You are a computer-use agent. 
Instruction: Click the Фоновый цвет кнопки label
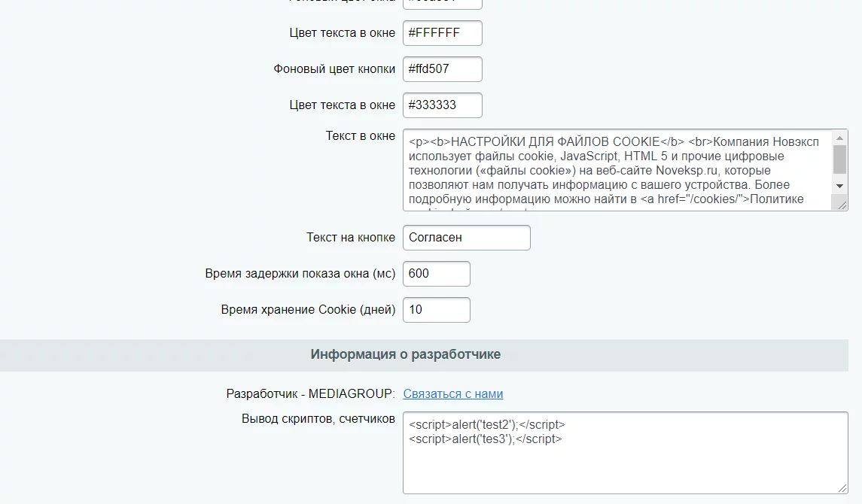pos(334,69)
